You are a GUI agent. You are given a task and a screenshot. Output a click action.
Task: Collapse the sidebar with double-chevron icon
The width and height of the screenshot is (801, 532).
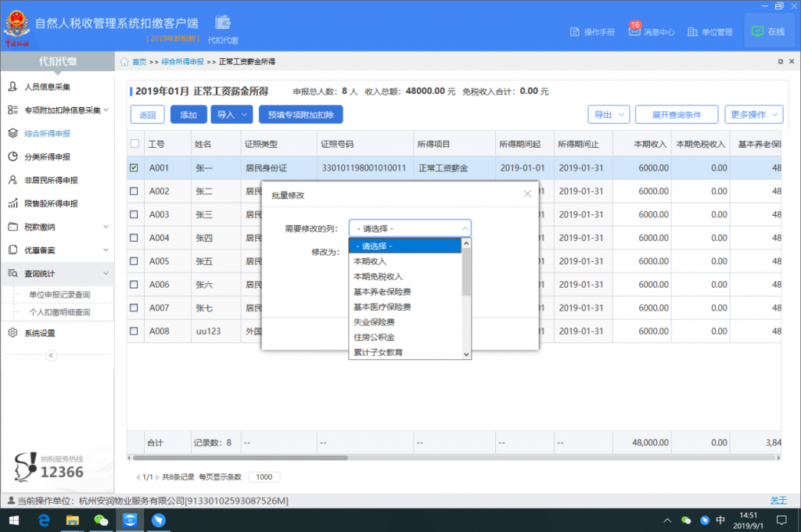(x=52, y=356)
